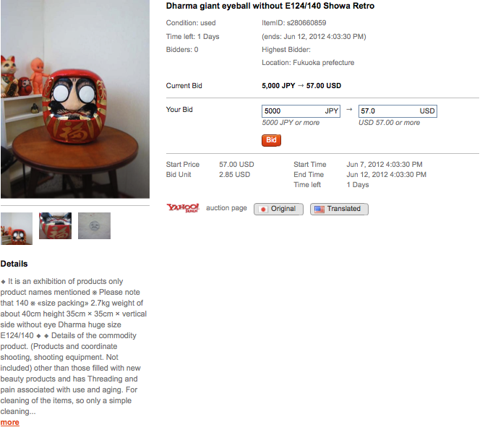Click the End Time value Jun 12
Image resolution: width=485 pixels, height=448 pixels.
point(386,174)
